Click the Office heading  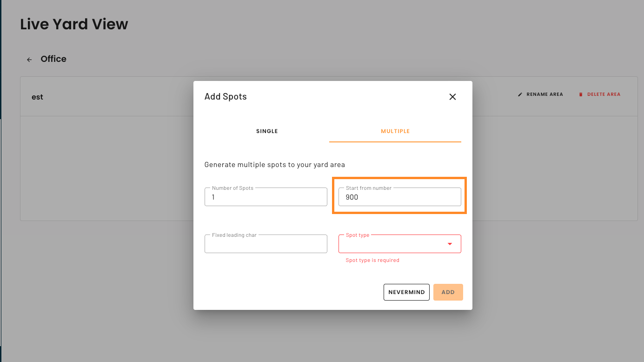53,59
